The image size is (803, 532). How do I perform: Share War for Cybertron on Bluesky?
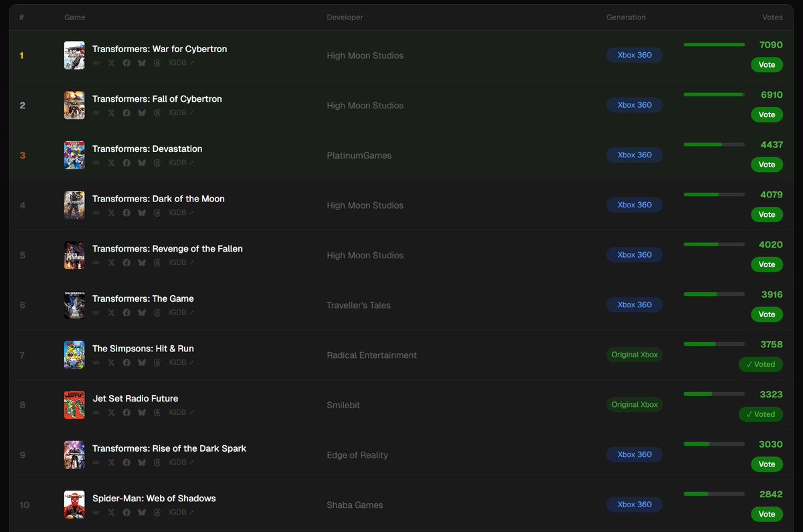(142, 63)
